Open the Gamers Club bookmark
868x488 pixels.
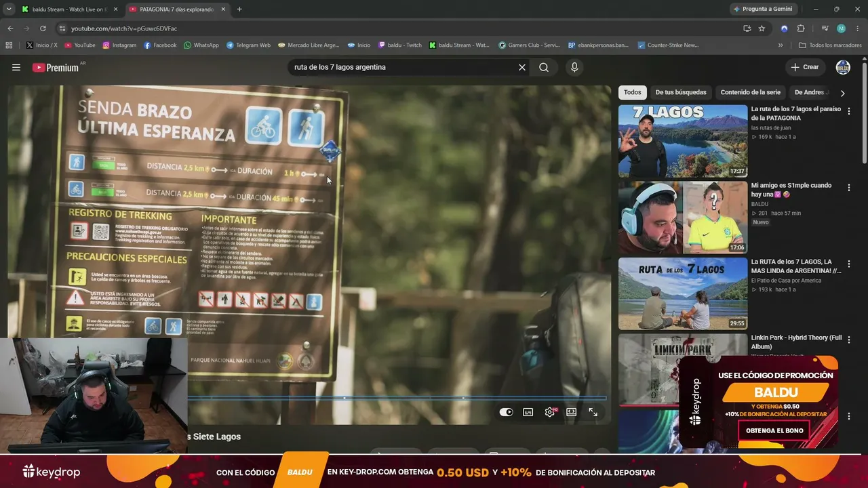[529, 45]
